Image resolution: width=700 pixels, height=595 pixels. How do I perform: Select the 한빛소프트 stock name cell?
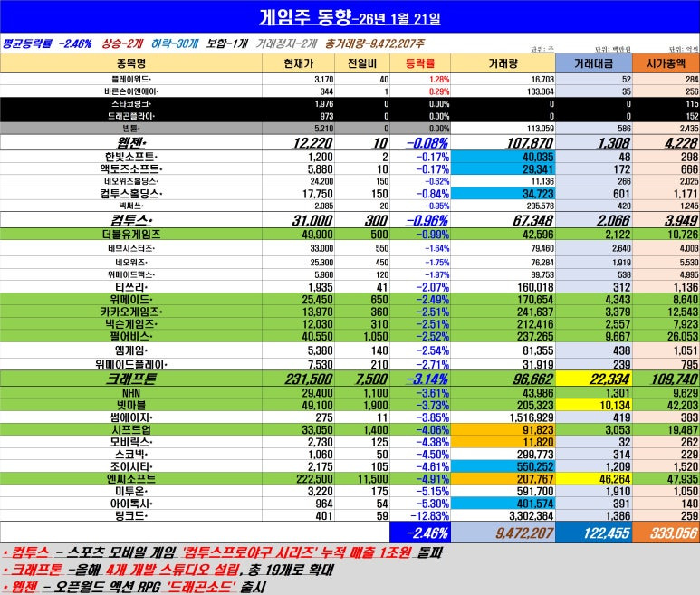[x=131, y=157]
